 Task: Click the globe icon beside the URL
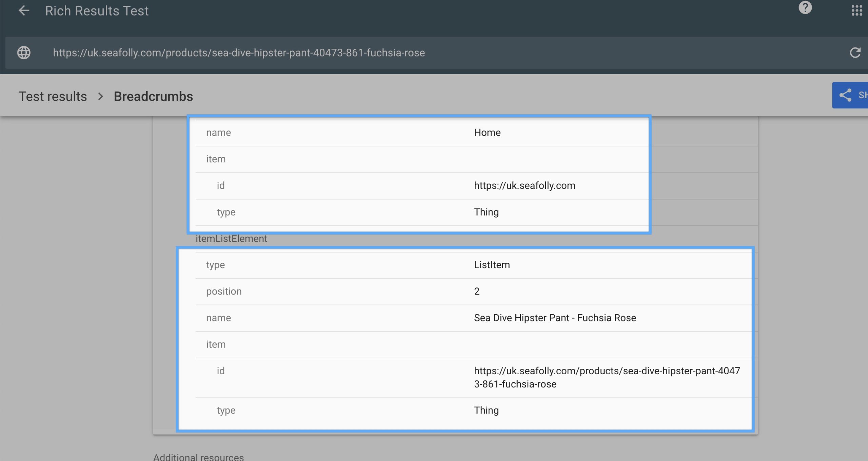[24, 53]
